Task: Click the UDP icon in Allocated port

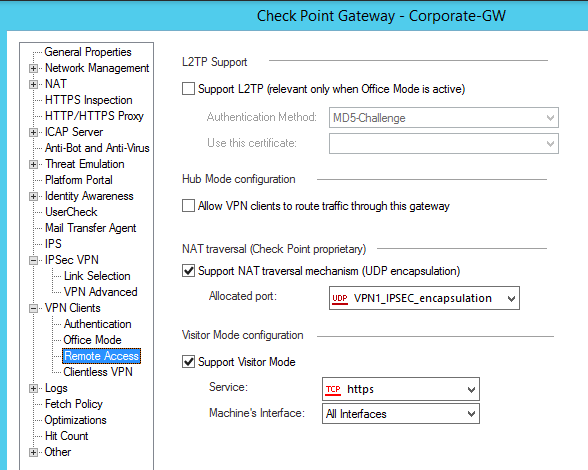Action: tap(340, 299)
